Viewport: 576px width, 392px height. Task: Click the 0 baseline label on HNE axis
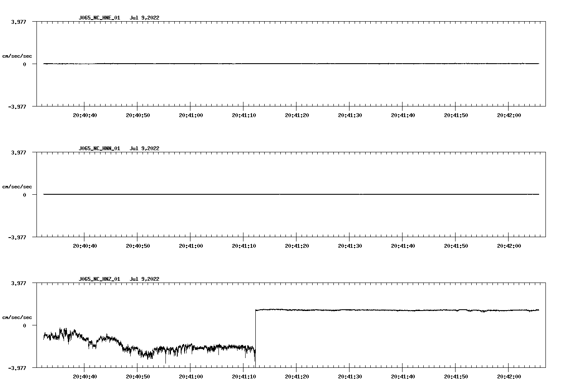tap(25, 64)
